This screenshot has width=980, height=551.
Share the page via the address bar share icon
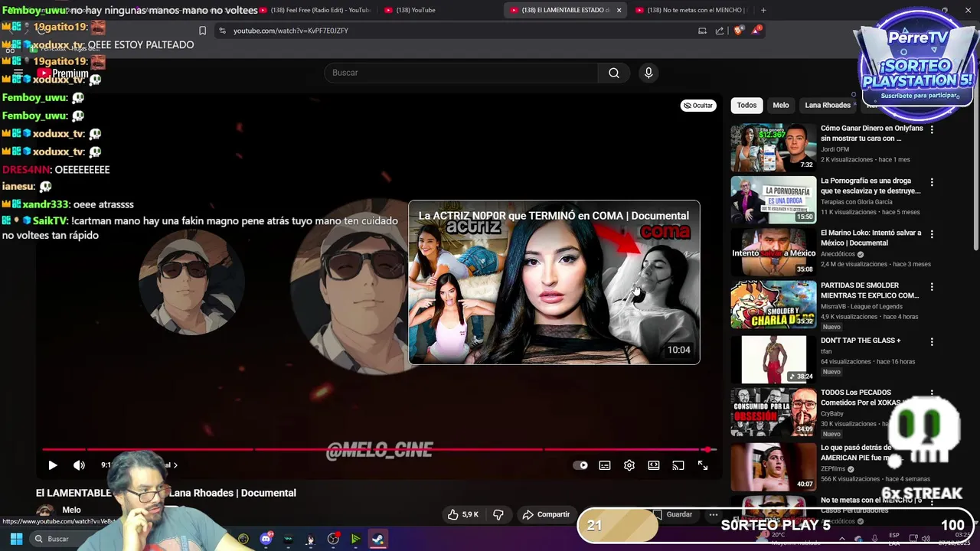coord(720,31)
